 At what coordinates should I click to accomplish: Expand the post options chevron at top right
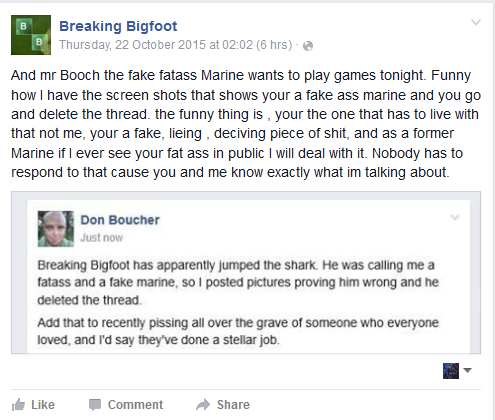[x=476, y=22]
